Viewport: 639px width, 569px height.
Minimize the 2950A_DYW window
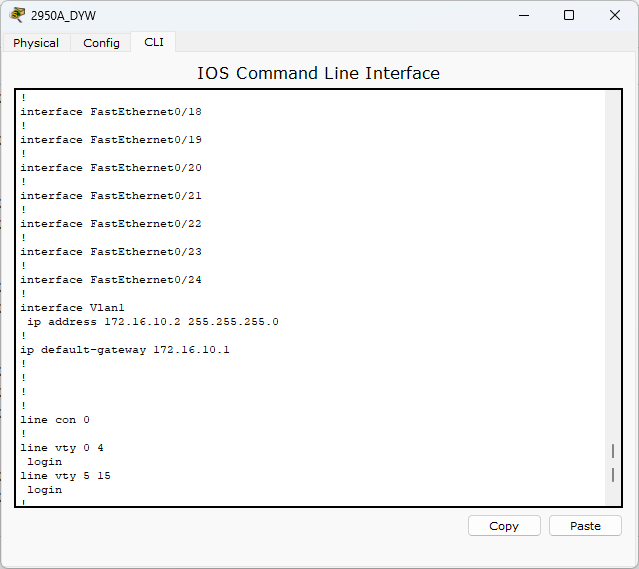click(524, 15)
